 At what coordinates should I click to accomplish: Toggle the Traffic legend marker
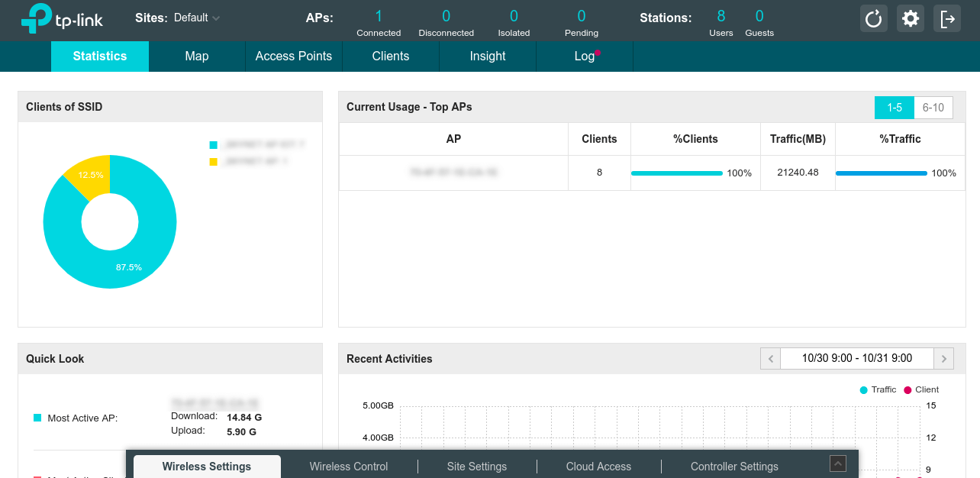click(864, 390)
